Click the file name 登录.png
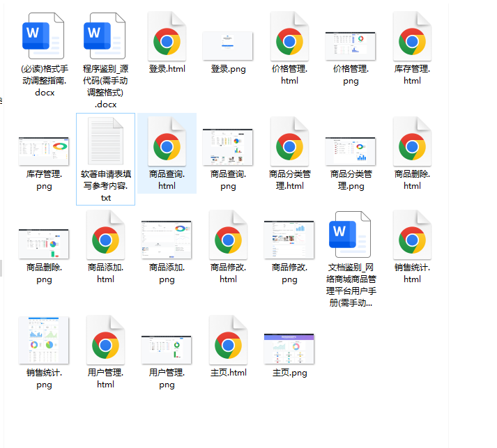 pos(228,69)
